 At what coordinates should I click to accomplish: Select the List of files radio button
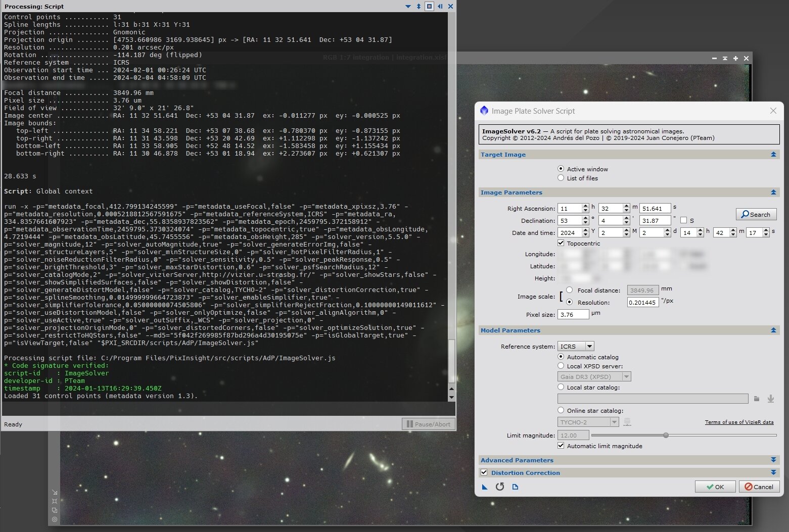561,178
